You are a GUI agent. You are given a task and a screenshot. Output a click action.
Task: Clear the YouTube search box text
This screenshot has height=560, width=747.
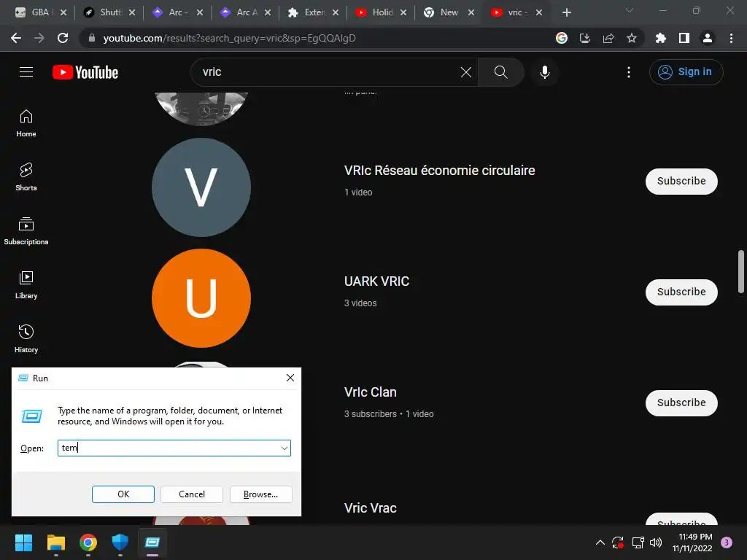point(466,72)
